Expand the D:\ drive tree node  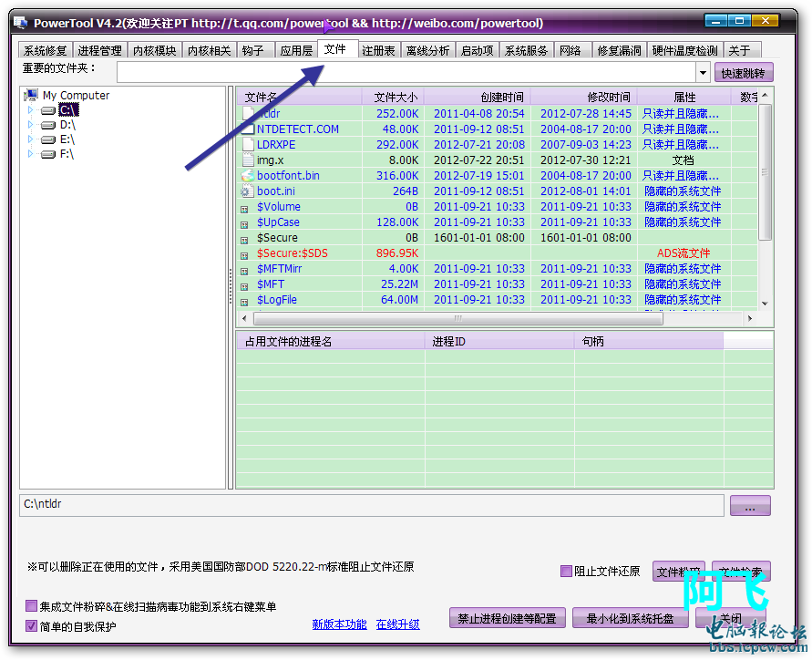(x=31, y=125)
